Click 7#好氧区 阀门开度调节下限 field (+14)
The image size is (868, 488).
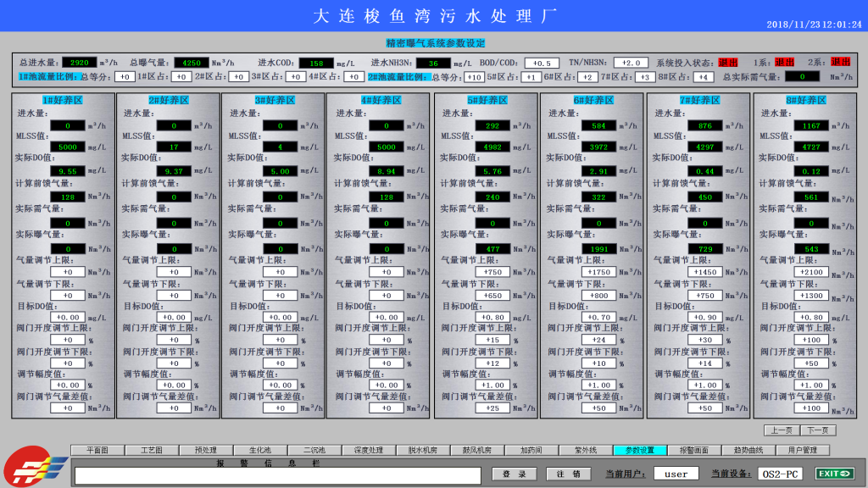click(x=705, y=363)
